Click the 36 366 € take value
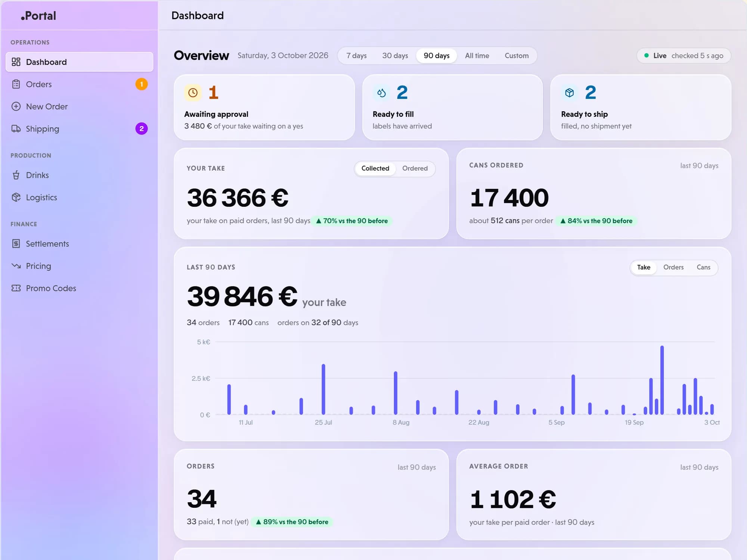 pyautogui.click(x=238, y=197)
